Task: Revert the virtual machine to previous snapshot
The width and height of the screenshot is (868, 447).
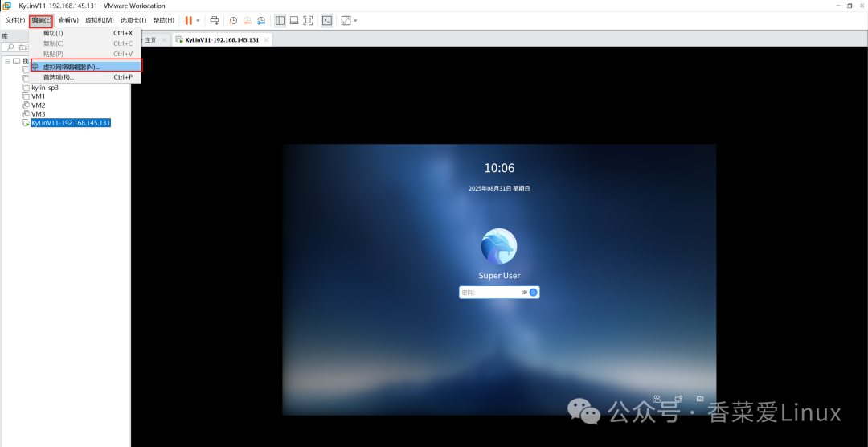Action: pos(248,20)
